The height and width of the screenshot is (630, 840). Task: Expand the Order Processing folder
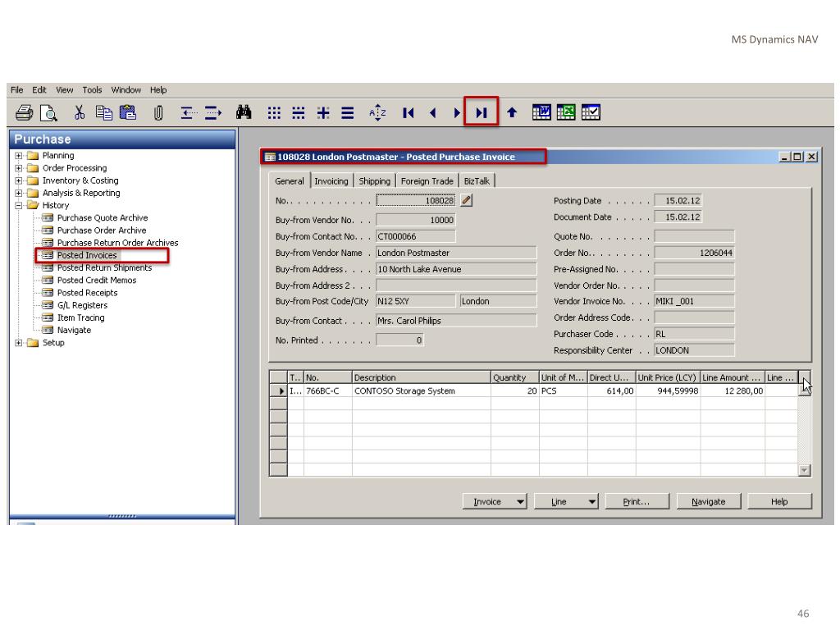point(19,168)
